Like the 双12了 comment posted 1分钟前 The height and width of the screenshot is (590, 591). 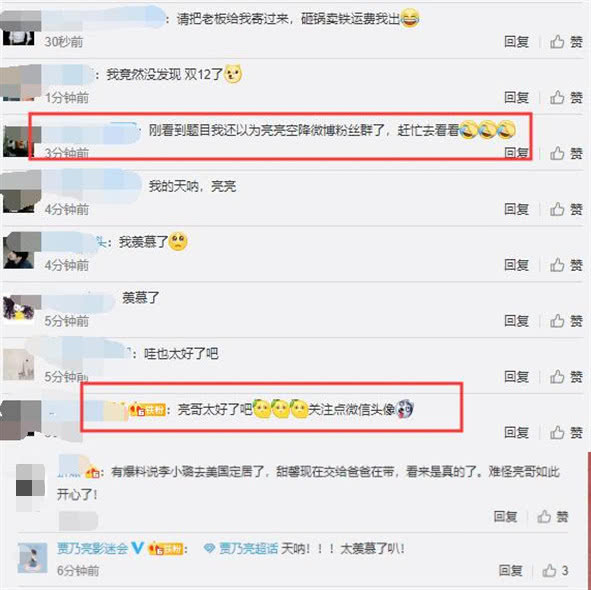pos(566,98)
